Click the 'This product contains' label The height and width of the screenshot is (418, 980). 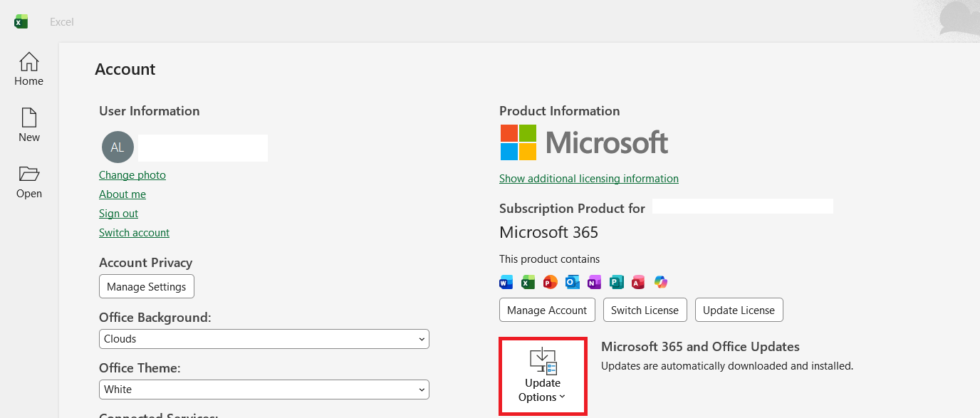[x=550, y=259]
